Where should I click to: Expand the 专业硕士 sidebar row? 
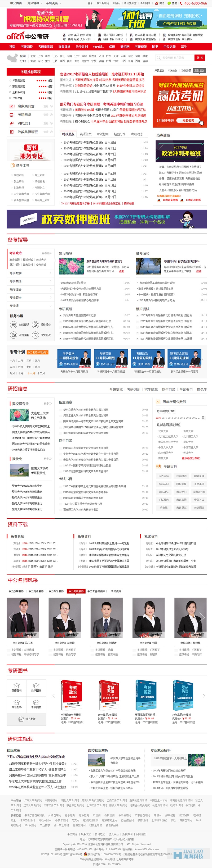coord(31,298)
